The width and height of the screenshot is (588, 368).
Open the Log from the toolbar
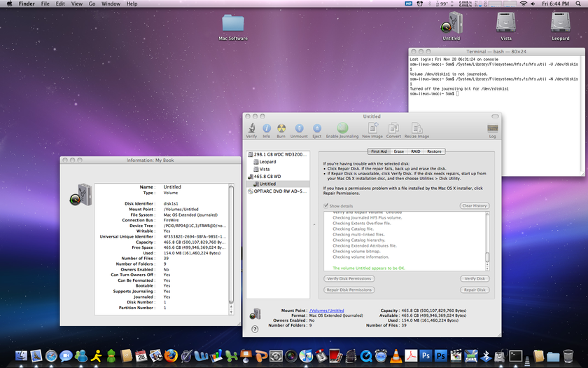(x=492, y=130)
